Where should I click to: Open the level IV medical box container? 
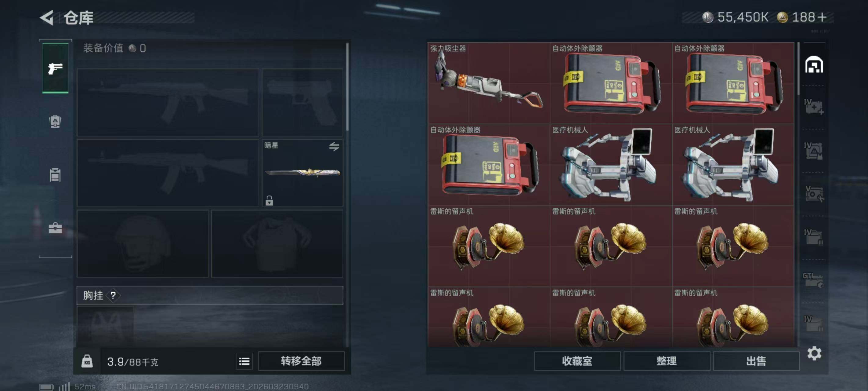[x=814, y=107]
